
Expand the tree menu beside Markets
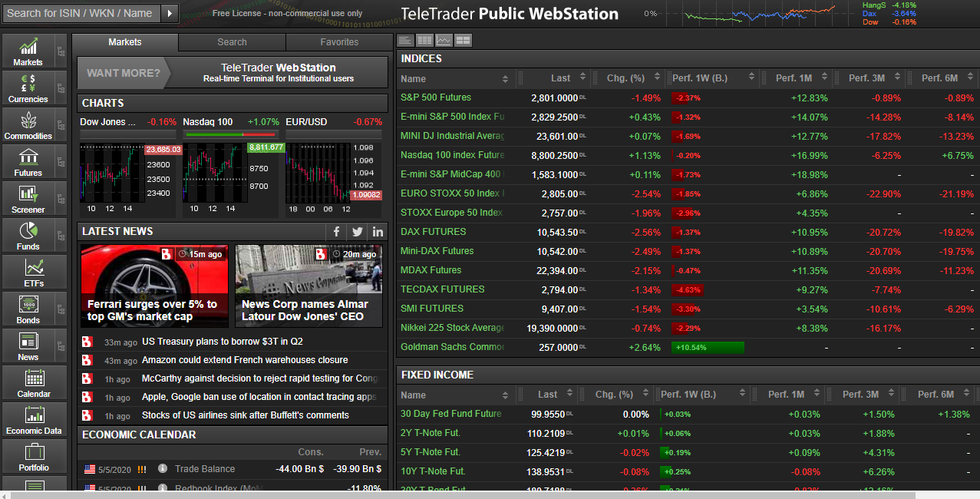61,51
